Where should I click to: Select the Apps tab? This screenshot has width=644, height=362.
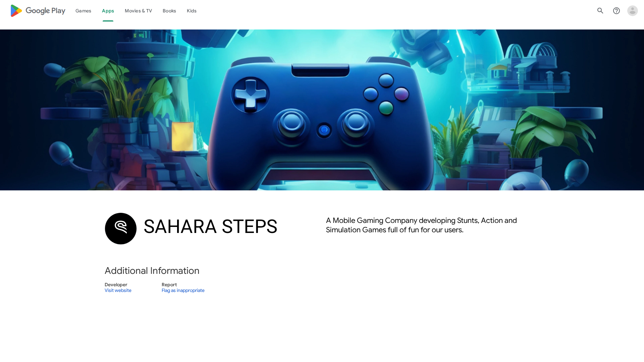coord(108,11)
